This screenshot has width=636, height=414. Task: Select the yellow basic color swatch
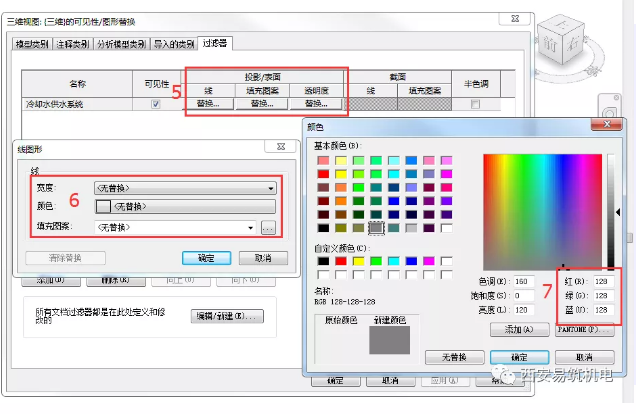(341, 174)
